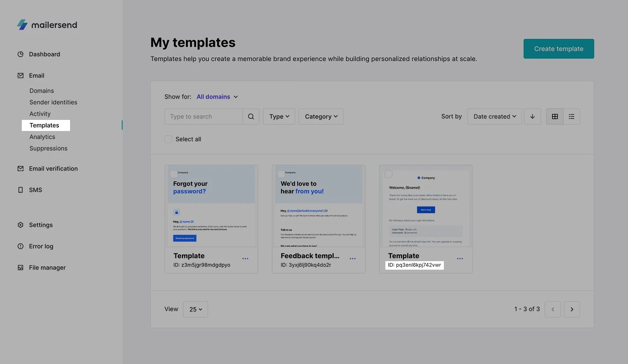Open options menu for Feedback template
Screen dimensions: 628x364
tap(352, 259)
